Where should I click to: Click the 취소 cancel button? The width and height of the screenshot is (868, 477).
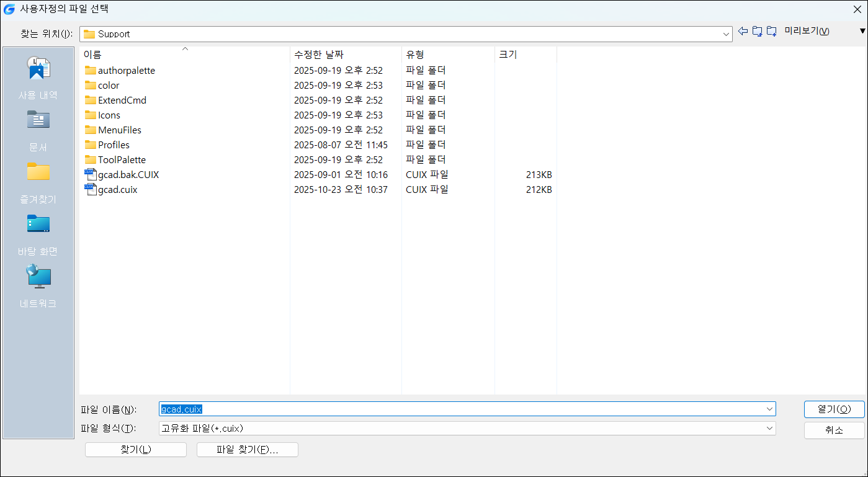834,430
